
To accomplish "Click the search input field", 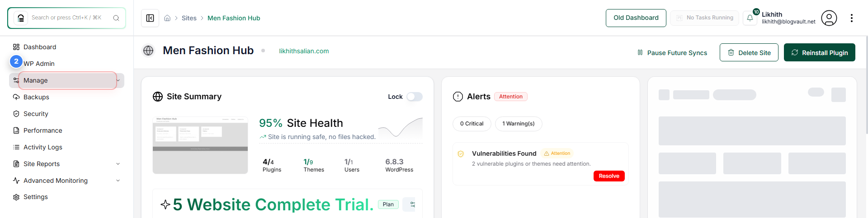I will coord(66,18).
